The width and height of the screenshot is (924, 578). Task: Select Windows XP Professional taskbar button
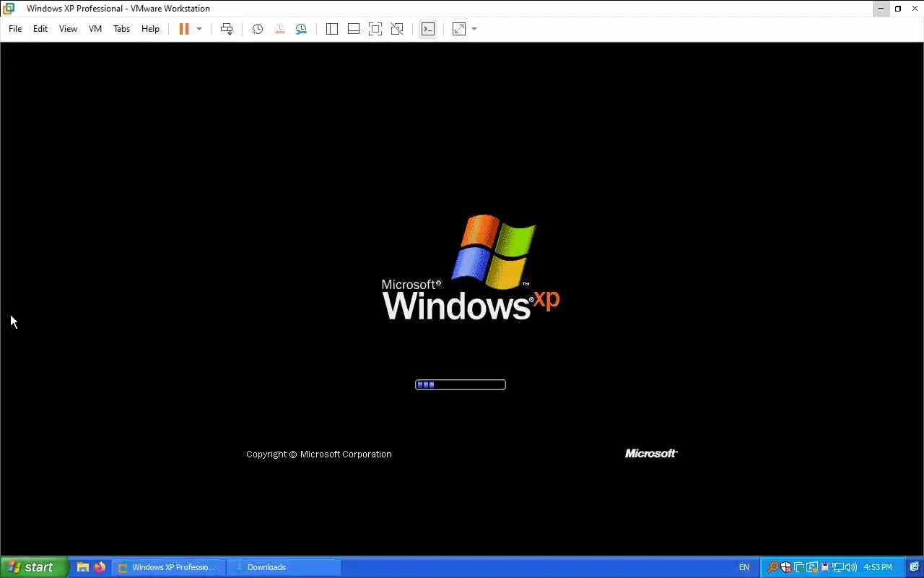click(168, 567)
